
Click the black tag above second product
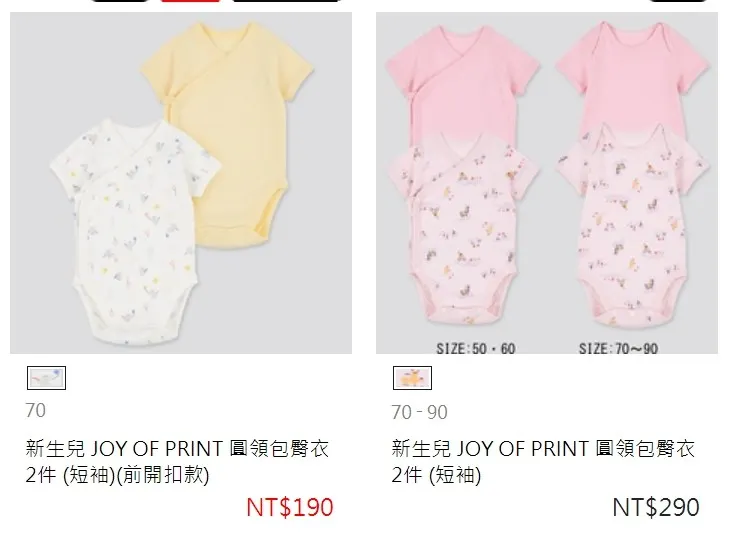[678, 1]
